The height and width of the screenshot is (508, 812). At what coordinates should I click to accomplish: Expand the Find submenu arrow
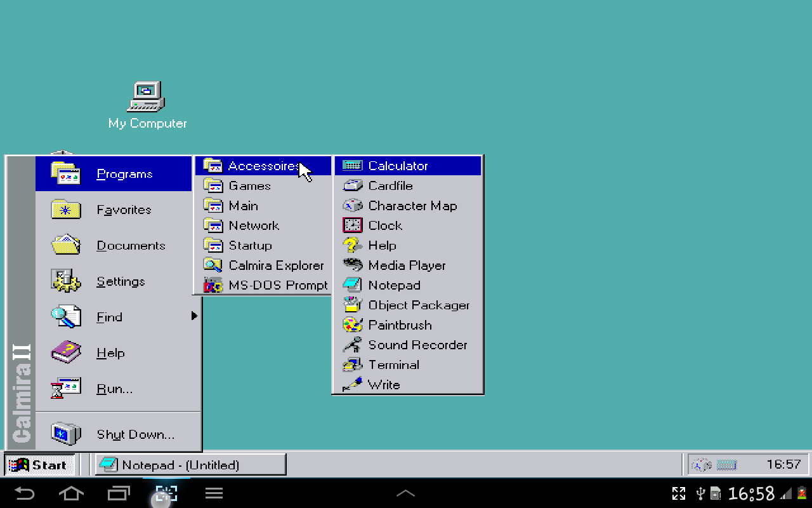point(194,316)
